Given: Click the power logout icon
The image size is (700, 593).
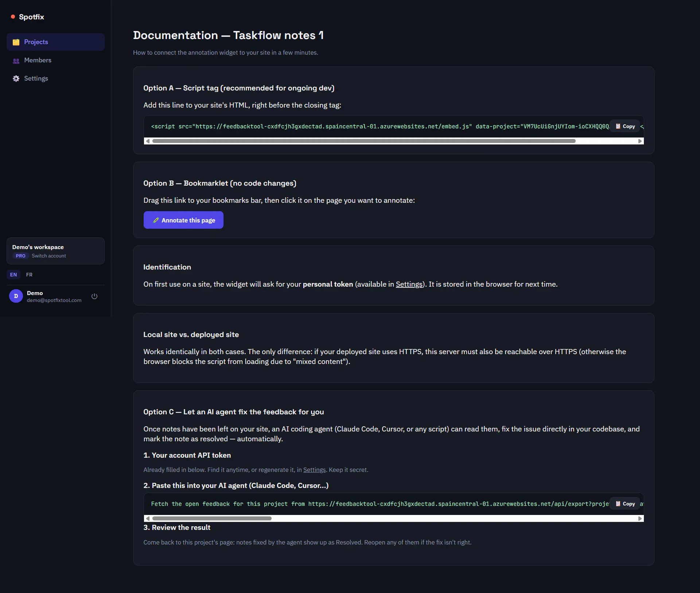Looking at the screenshot, I should (x=94, y=296).
